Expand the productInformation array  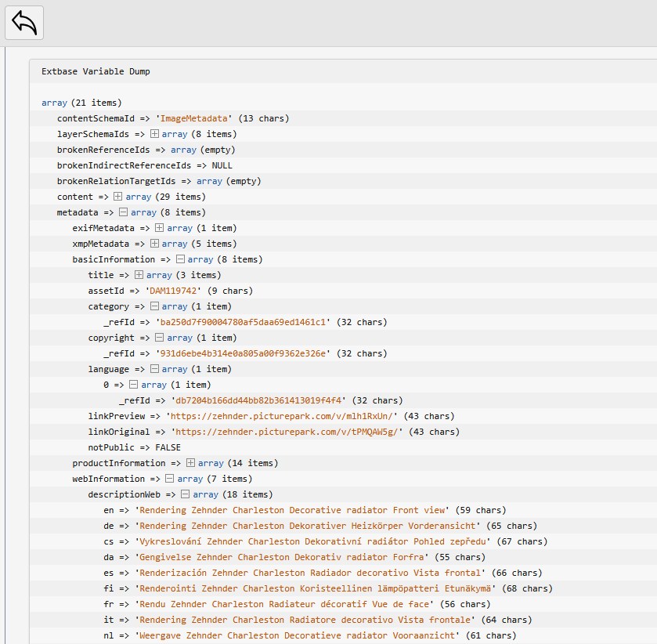pos(191,463)
